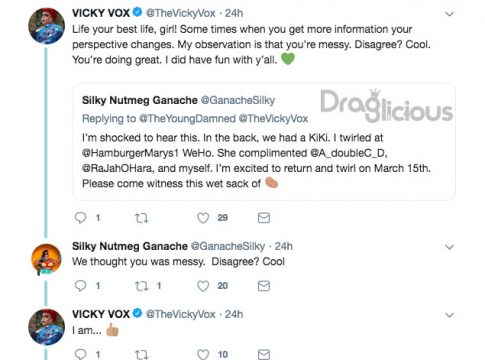
Task: Like the 'I am...' tweet with 10 likes
Action: [203, 354]
